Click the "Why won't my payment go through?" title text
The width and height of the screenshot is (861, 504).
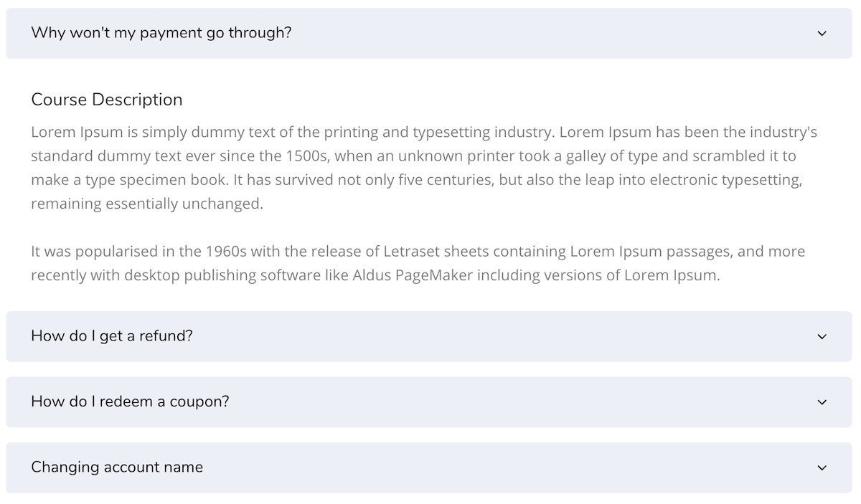pyautogui.click(x=161, y=33)
